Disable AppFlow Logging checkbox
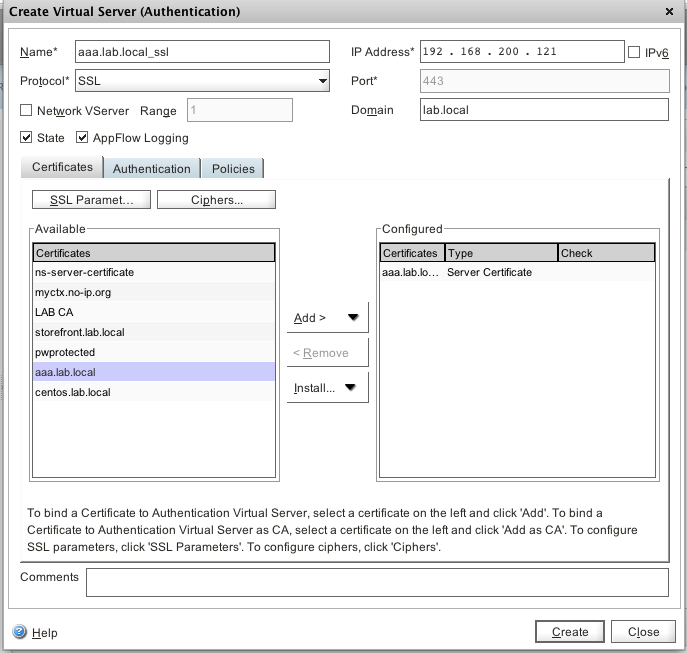 coord(84,138)
